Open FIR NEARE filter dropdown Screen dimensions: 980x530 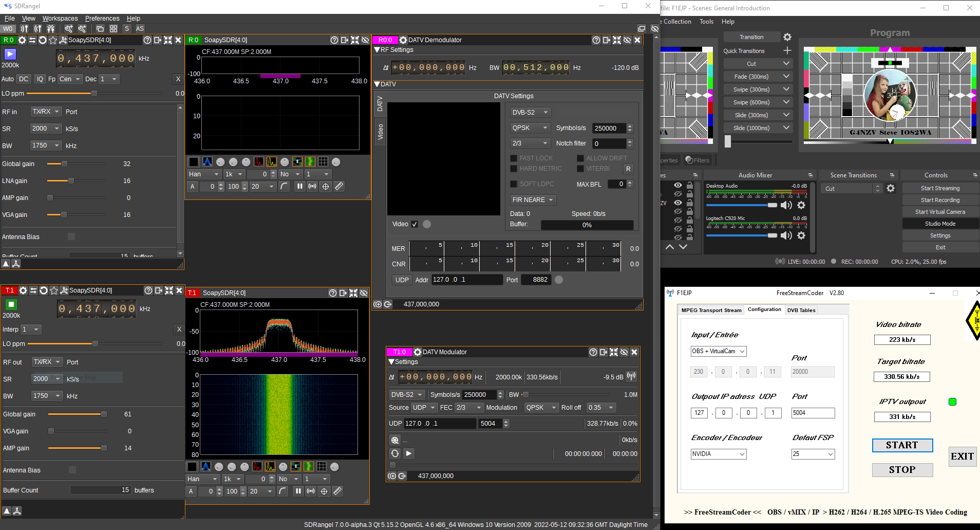point(533,200)
